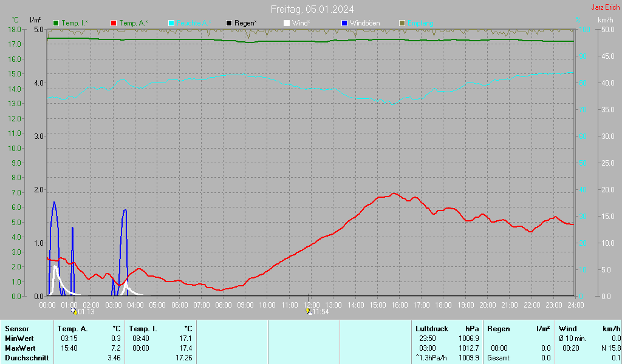622x364 pixels.
Task: Click the 18:00 time axis label
Action: click(x=443, y=305)
